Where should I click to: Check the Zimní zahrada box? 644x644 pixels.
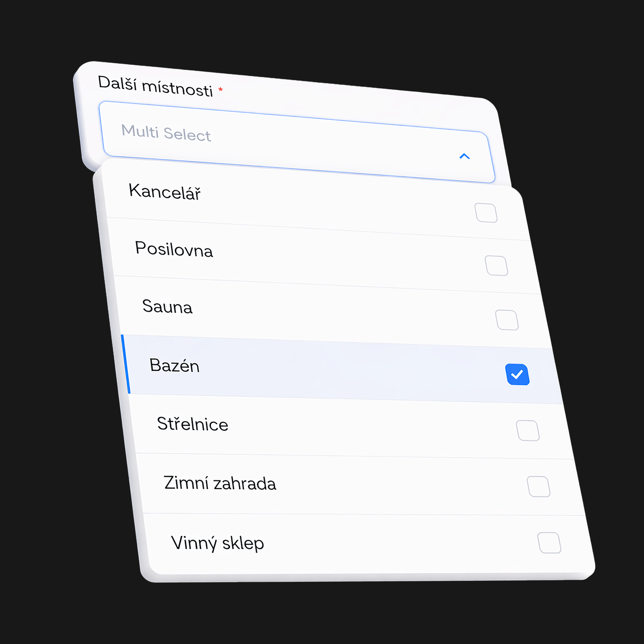click(x=538, y=487)
